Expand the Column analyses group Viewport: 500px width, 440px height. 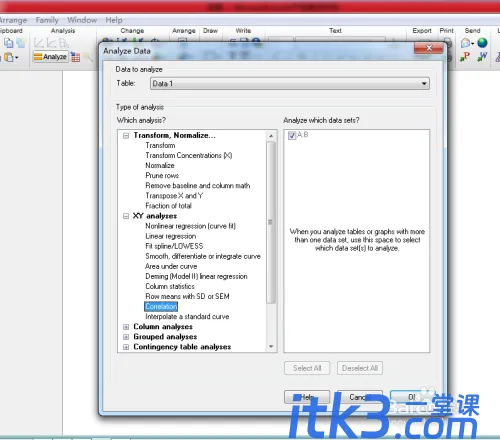(126, 327)
